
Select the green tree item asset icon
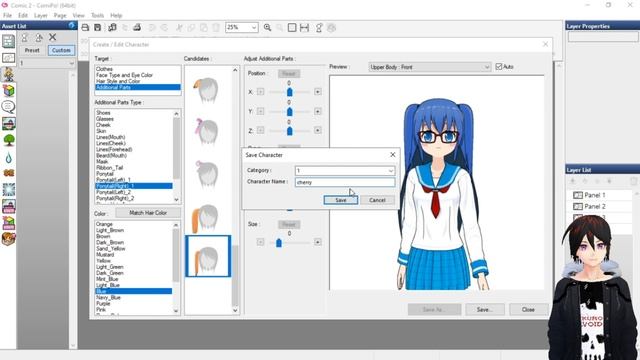tap(9, 140)
